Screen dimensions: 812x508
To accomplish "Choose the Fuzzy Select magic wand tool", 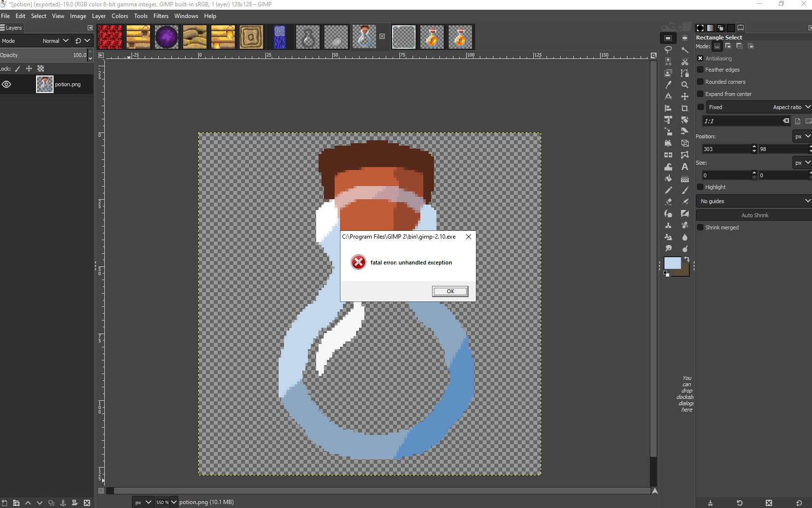I will (685, 50).
